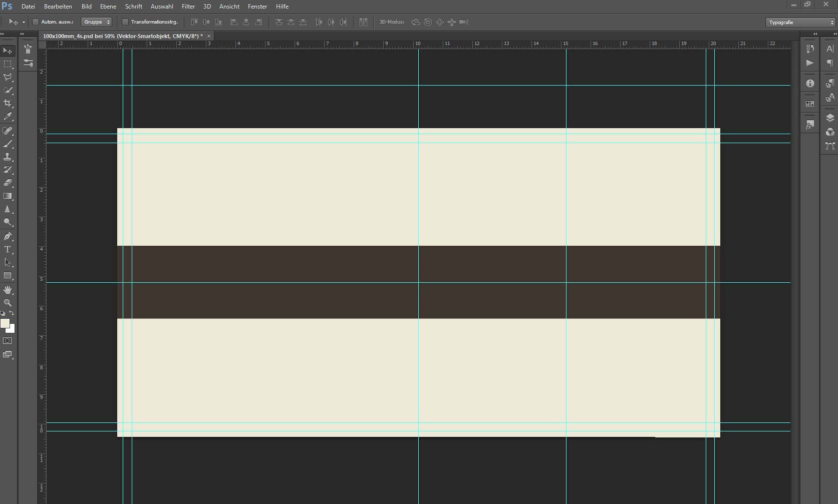Image resolution: width=838 pixels, height=504 pixels.
Task: Open the Gruppe dropdown
Action: click(x=97, y=22)
